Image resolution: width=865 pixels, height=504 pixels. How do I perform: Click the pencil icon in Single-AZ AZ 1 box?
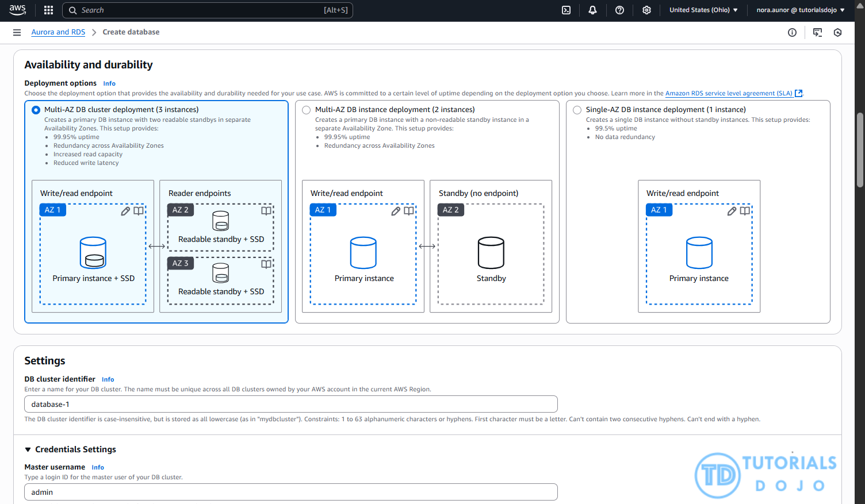[x=732, y=211]
